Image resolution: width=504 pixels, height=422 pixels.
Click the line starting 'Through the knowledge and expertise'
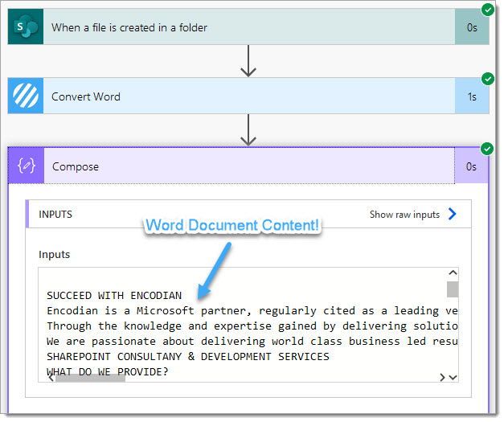(x=252, y=326)
